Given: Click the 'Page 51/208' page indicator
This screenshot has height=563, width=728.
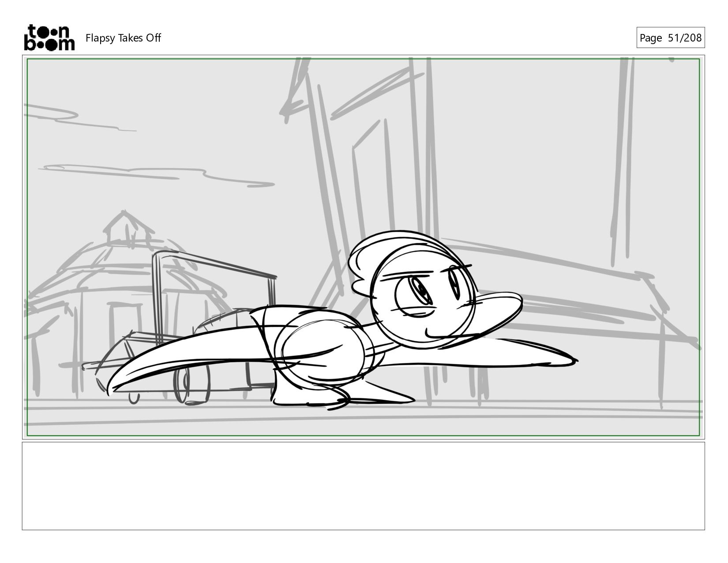Looking at the screenshot, I should pyautogui.click(x=670, y=38).
